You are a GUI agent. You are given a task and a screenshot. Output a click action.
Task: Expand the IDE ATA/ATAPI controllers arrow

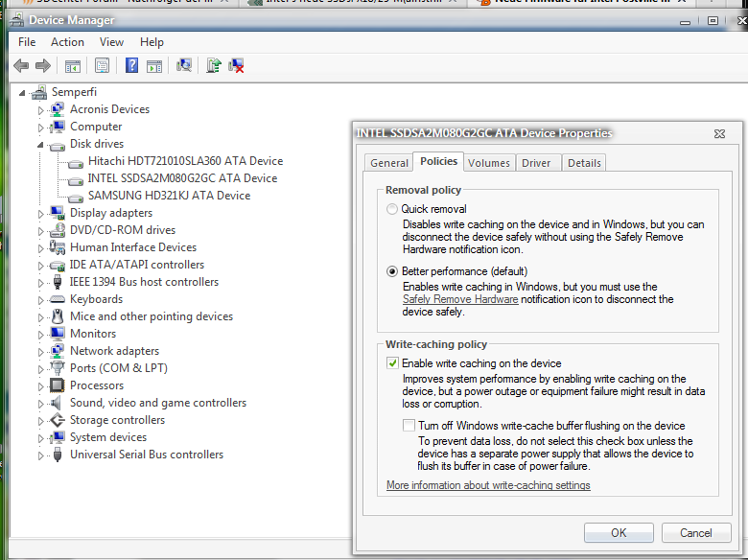[40, 266]
